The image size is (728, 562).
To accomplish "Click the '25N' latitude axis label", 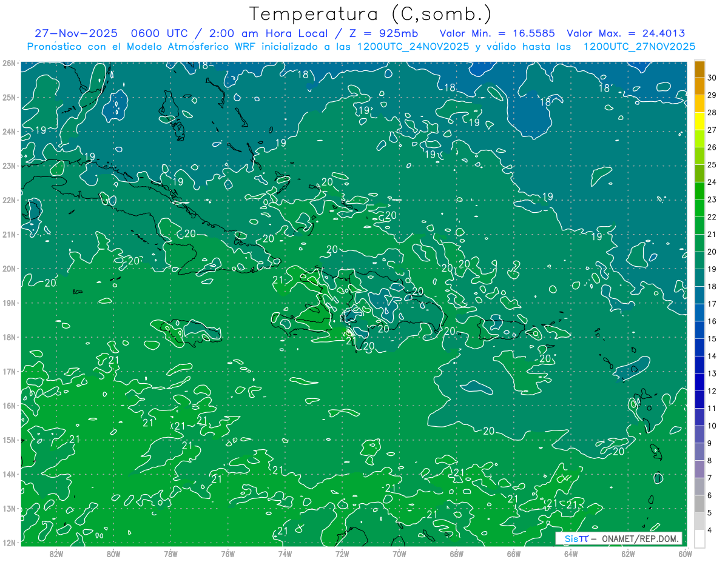I will (x=9, y=97).
